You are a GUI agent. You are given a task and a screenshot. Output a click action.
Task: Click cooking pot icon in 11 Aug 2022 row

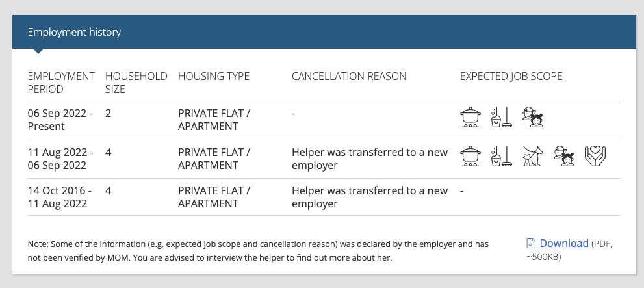(x=470, y=156)
